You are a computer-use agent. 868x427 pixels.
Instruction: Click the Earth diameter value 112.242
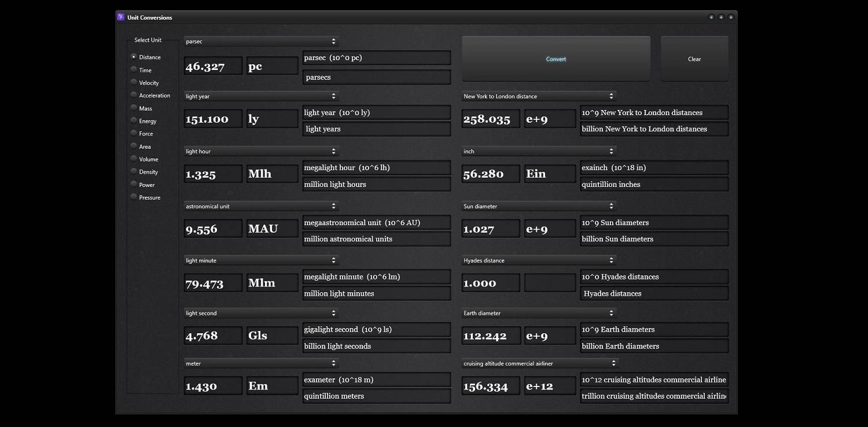(491, 336)
